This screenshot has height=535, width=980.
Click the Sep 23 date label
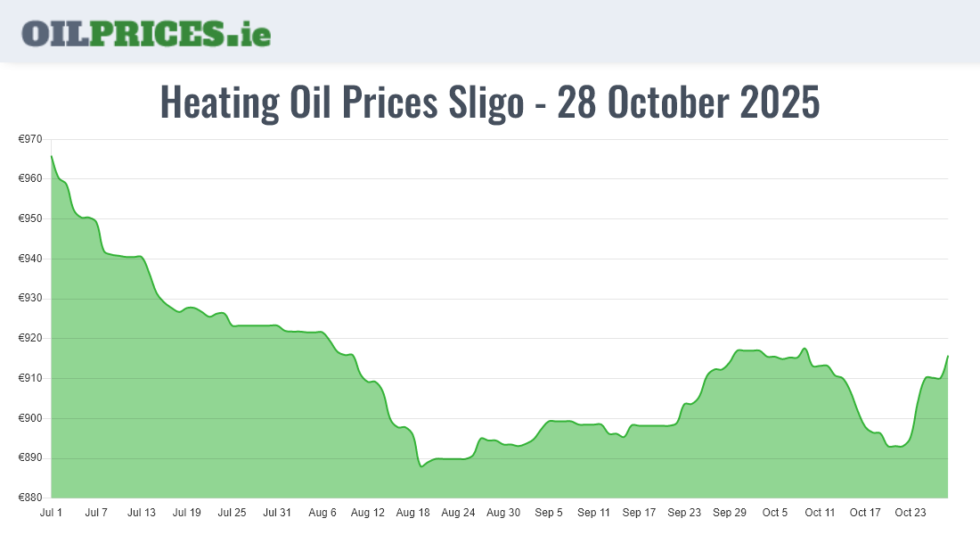click(x=684, y=513)
